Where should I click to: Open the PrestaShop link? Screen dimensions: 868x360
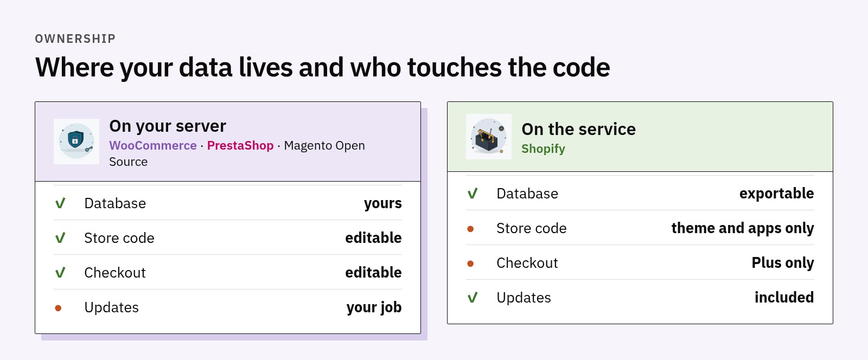click(x=240, y=146)
